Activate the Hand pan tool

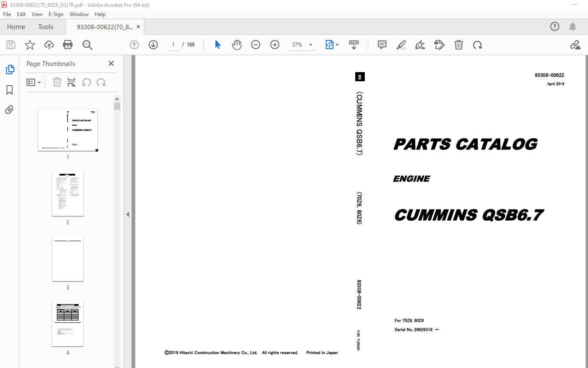[x=237, y=45]
